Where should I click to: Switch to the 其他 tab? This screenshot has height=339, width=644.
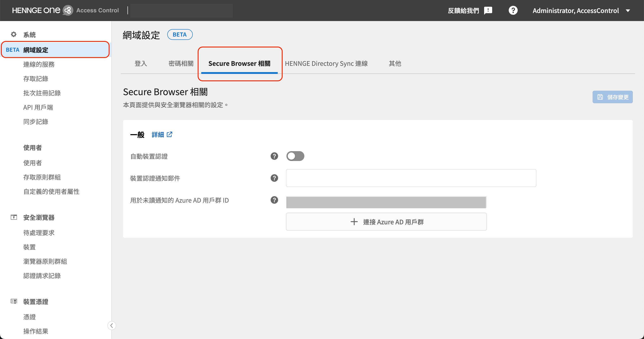coord(395,64)
